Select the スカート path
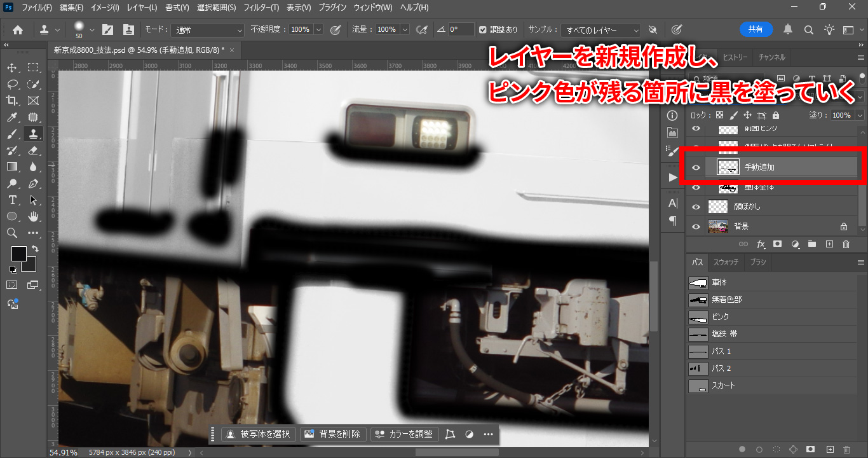 (x=726, y=385)
